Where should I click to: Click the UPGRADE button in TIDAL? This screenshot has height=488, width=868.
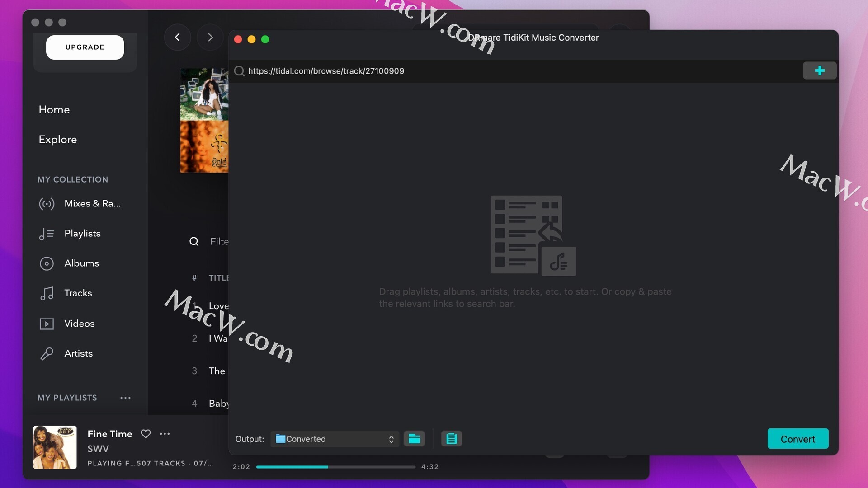[x=85, y=47]
